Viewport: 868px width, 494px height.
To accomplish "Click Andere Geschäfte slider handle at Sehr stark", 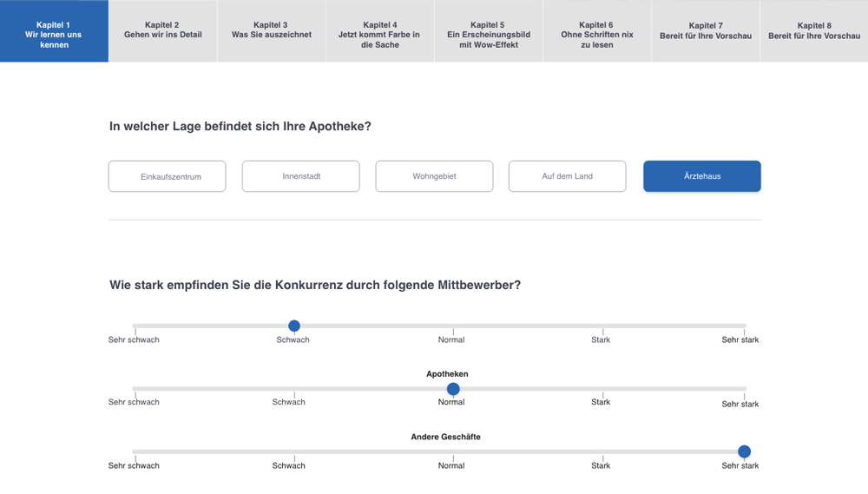I will (x=745, y=452).
